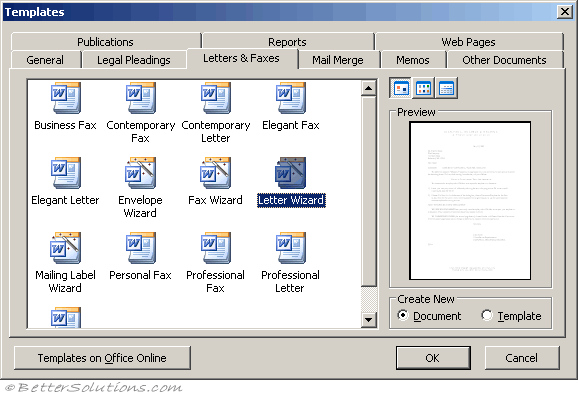This screenshot has height=395, width=578.
Task: Click the Cancel button
Action: [522, 358]
